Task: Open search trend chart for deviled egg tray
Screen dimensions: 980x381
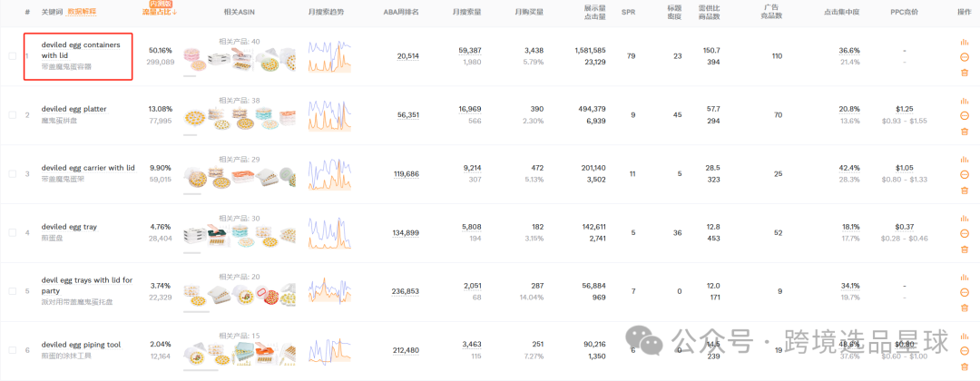Action: [329, 232]
